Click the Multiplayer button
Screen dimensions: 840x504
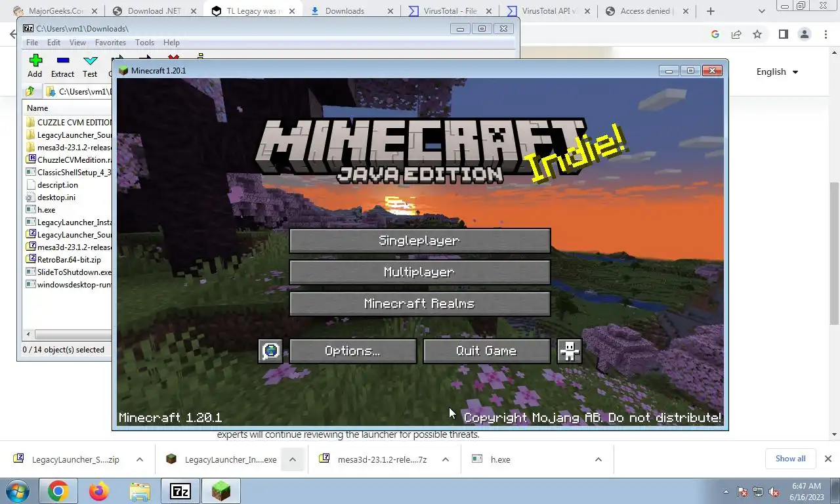click(x=419, y=272)
